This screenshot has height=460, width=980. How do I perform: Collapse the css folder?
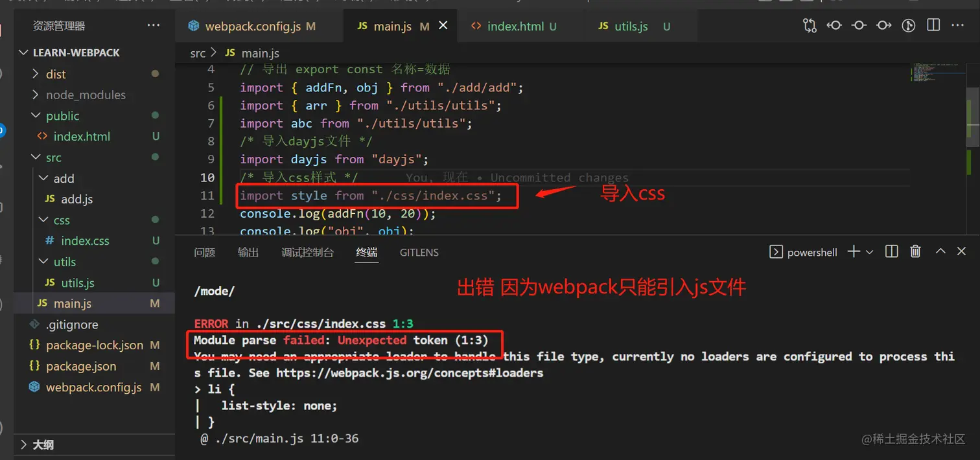(x=94, y=220)
